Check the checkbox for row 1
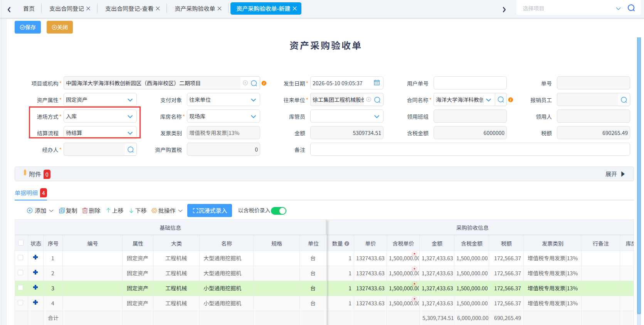644x325 pixels. pyautogui.click(x=21, y=258)
